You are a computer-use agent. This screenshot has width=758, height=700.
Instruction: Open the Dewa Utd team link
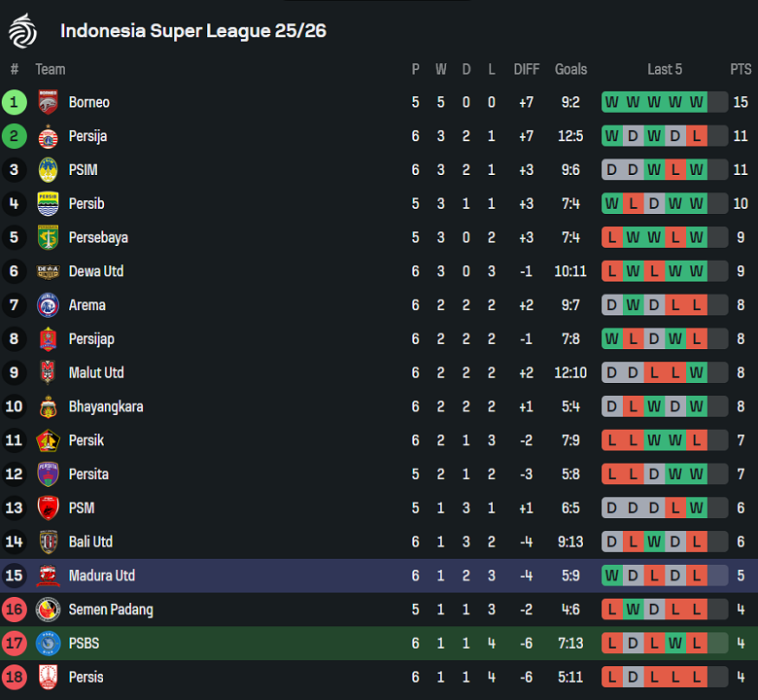(x=95, y=271)
